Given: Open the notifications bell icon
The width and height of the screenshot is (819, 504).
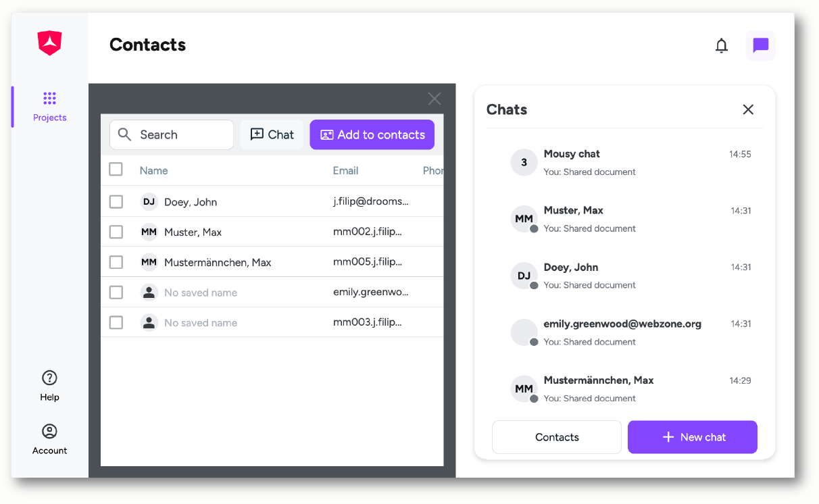Looking at the screenshot, I should [722, 45].
